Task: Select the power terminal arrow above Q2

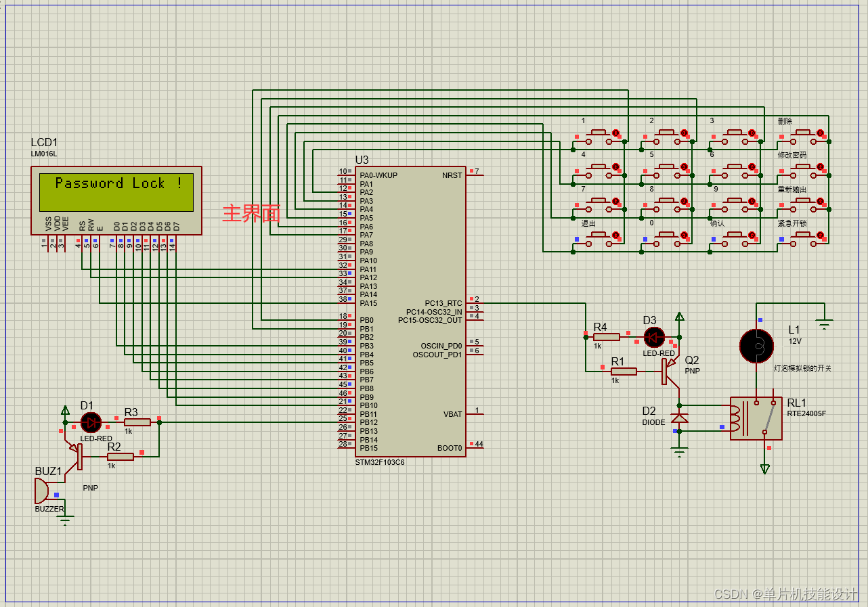Action: click(x=679, y=317)
